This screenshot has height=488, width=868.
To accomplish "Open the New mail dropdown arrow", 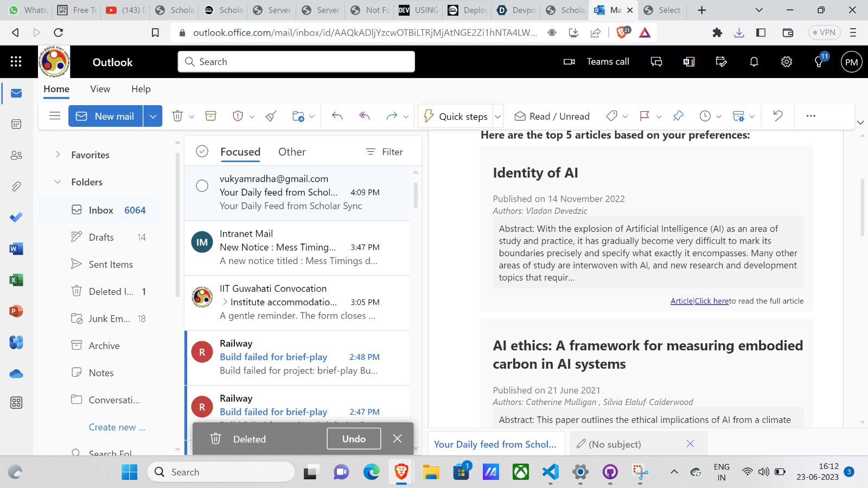I will 153,116.
